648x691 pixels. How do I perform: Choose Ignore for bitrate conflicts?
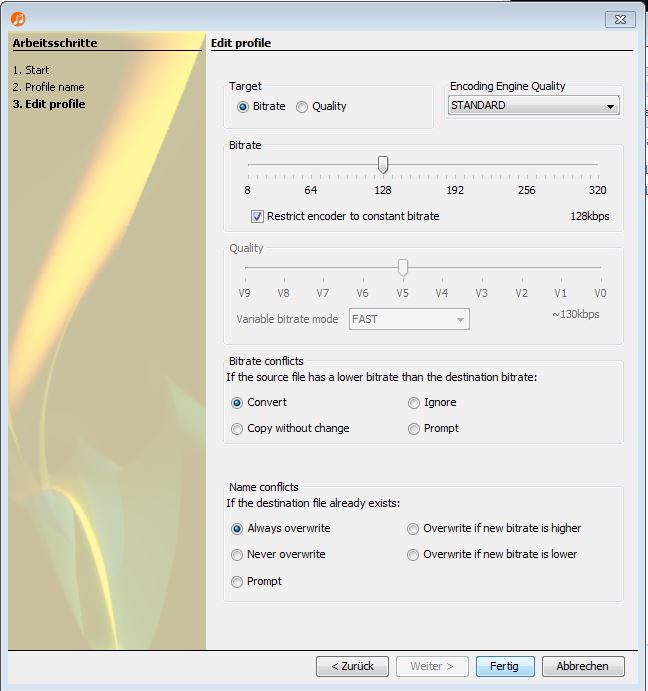click(414, 403)
